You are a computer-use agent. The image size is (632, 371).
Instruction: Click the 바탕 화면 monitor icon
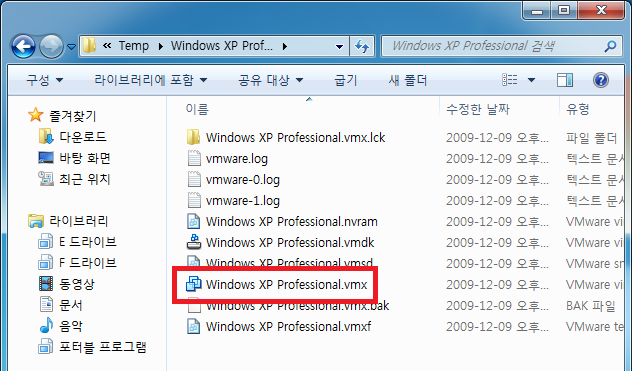[x=46, y=158]
